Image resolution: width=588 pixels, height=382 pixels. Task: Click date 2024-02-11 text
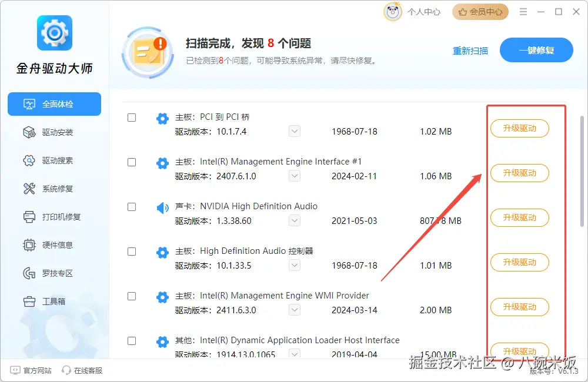coord(354,176)
